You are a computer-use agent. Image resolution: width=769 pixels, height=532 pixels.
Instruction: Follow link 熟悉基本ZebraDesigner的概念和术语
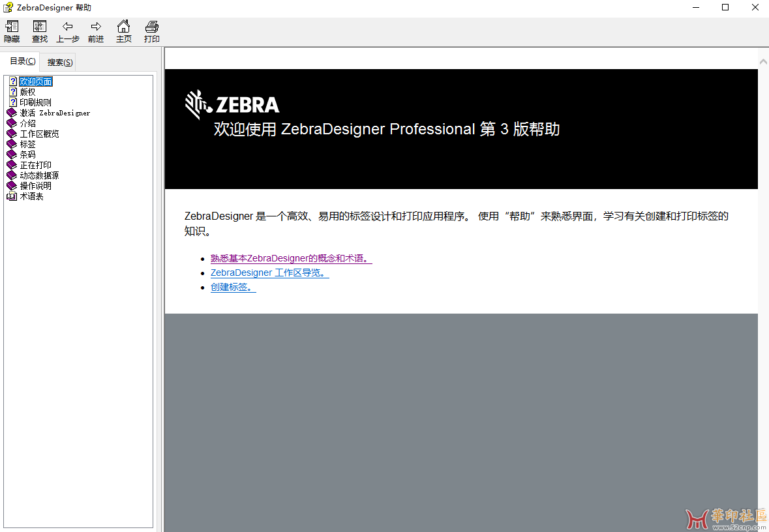[292, 258]
